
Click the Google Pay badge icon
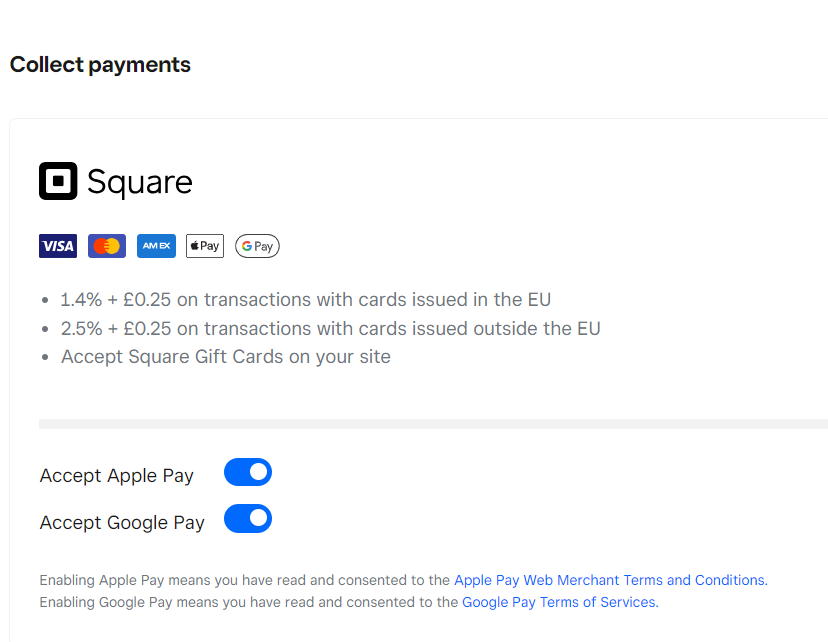point(257,246)
